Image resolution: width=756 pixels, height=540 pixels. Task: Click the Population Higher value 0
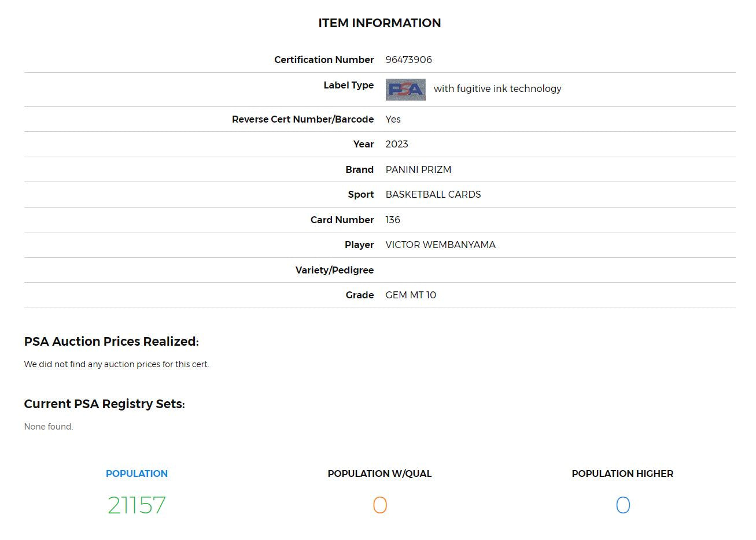click(622, 505)
